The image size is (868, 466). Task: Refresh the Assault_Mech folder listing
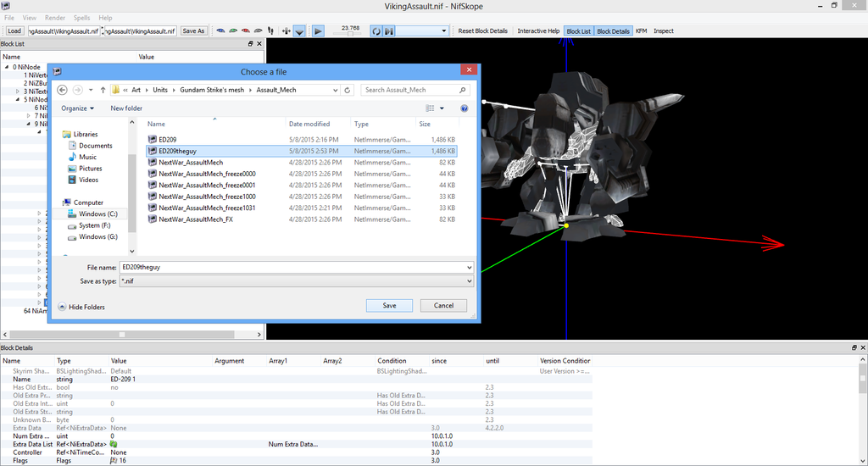[347, 90]
